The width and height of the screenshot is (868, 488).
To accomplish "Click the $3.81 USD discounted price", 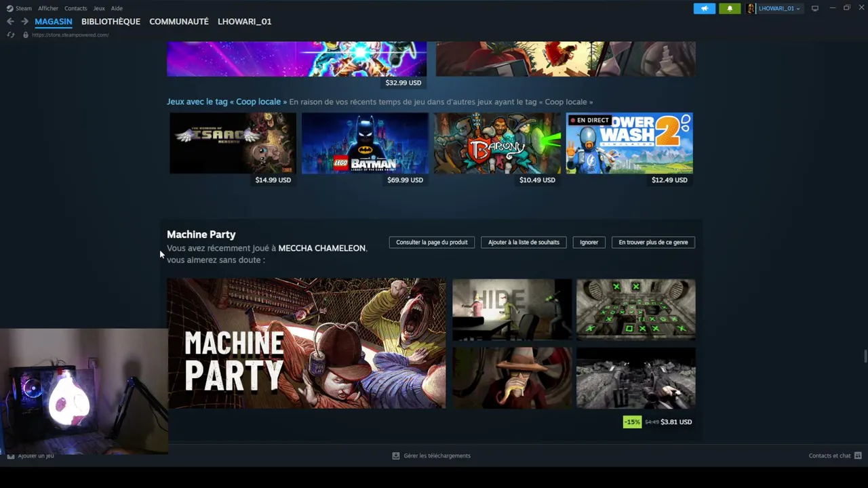I will pos(676,422).
